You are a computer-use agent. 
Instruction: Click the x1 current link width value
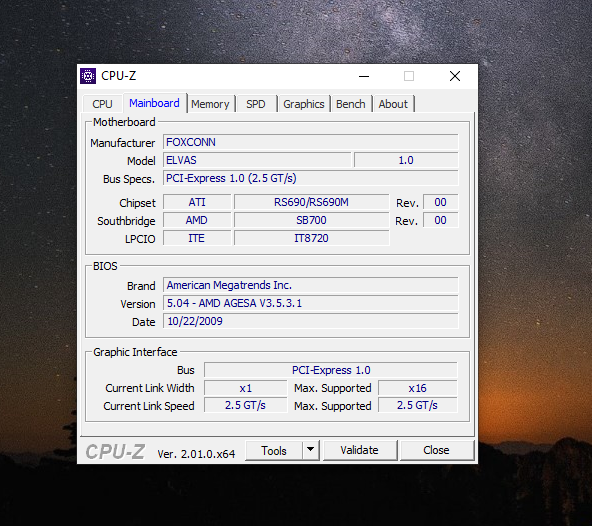point(245,388)
